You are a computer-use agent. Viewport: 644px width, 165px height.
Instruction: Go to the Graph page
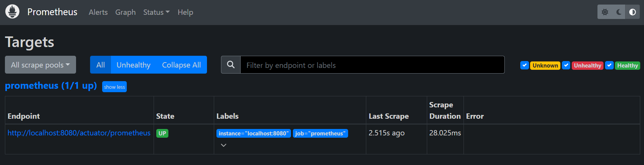pos(125,12)
